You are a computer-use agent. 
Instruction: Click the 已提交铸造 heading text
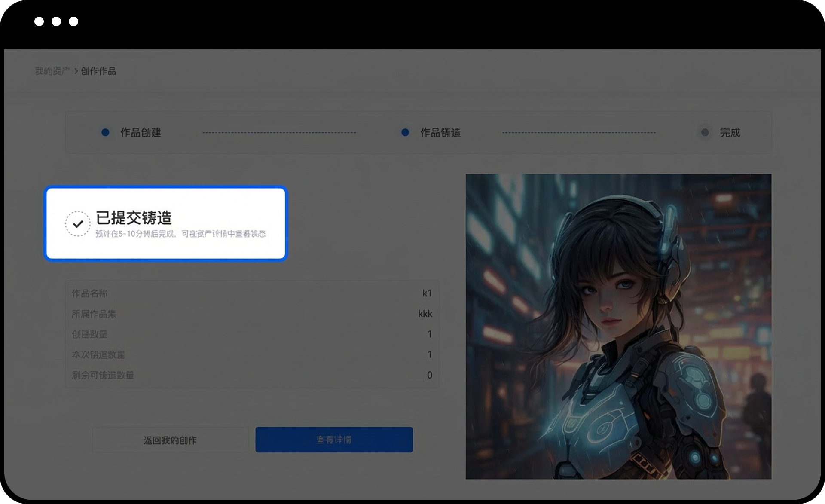coord(134,218)
